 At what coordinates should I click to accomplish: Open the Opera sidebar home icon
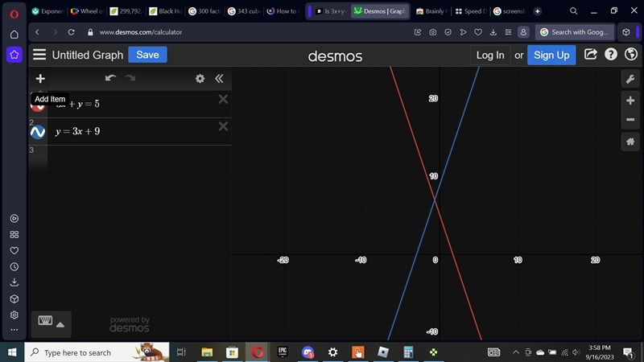click(x=14, y=35)
